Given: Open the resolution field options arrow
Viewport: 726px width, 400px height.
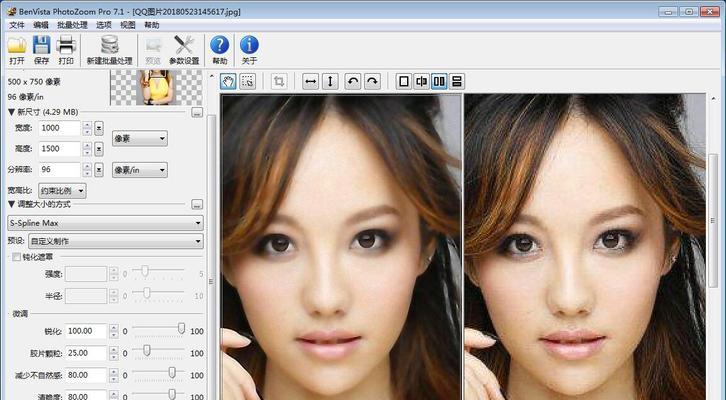Looking at the screenshot, I should pos(99,170).
